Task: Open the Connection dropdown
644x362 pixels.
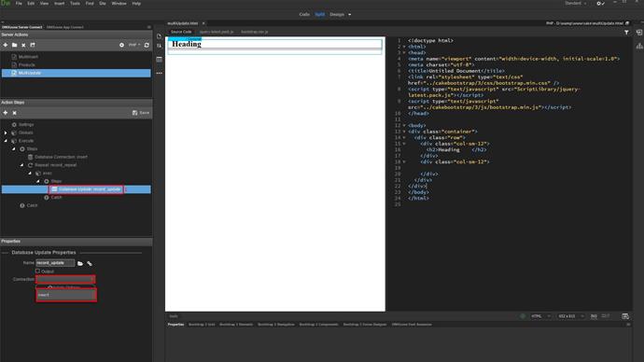Action: tap(65, 280)
